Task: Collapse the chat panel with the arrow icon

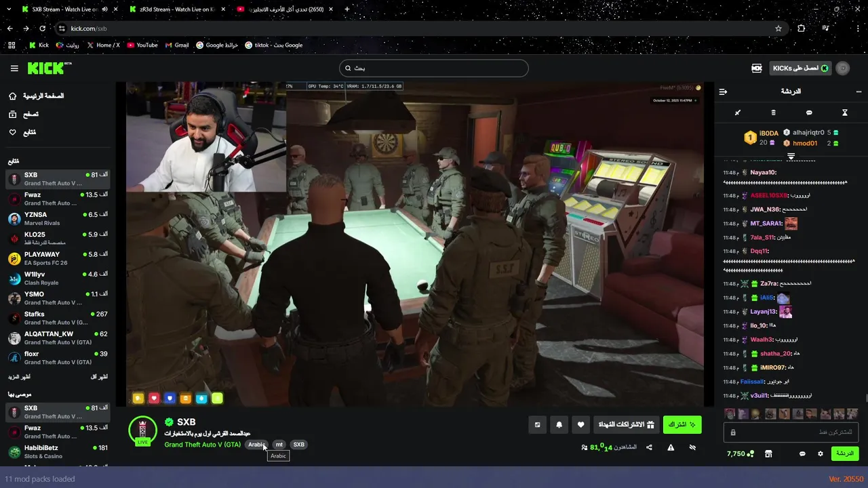Action: 723,91
